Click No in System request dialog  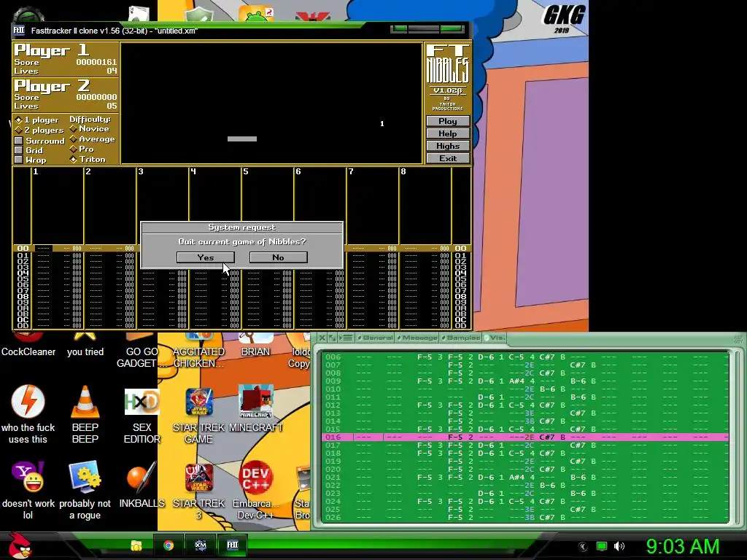click(x=278, y=257)
